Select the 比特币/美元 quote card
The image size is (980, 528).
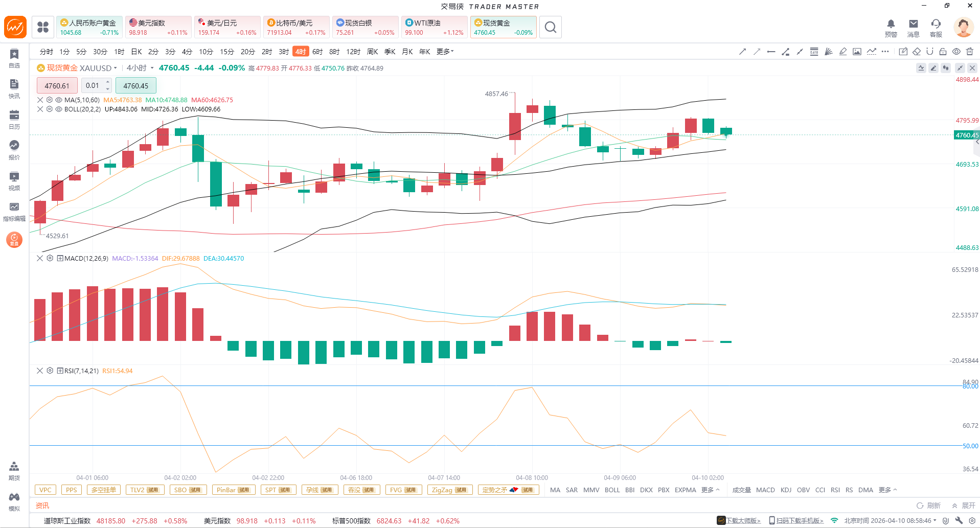(x=297, y=27)
